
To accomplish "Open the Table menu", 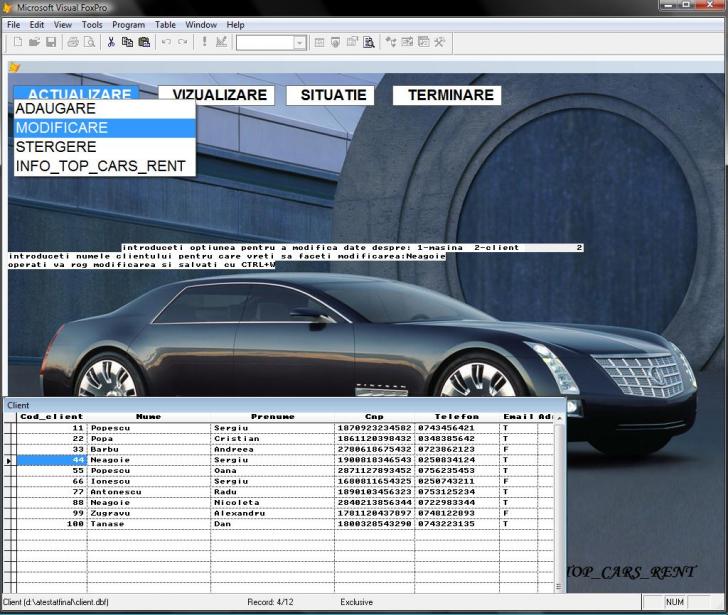I will [x=165, y=25].
